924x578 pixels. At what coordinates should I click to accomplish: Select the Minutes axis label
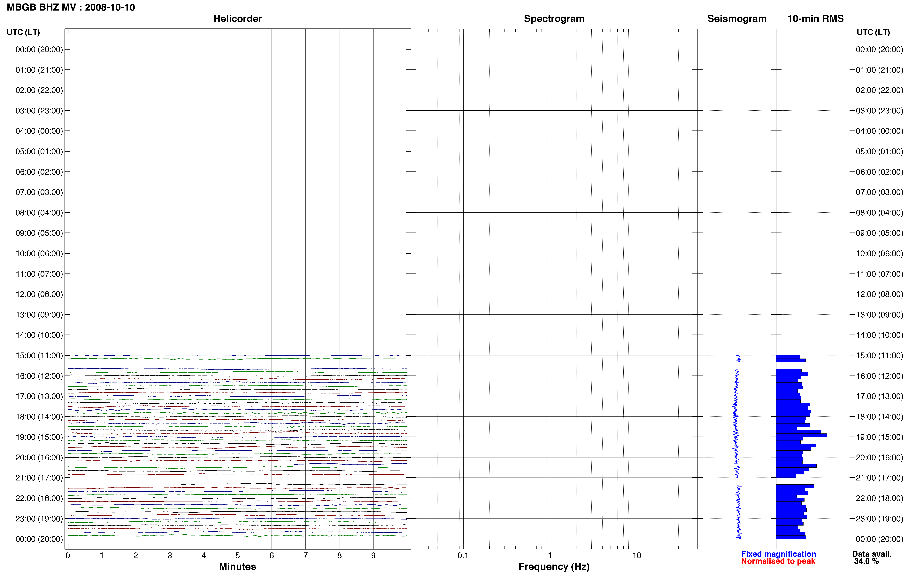[237, 566]
